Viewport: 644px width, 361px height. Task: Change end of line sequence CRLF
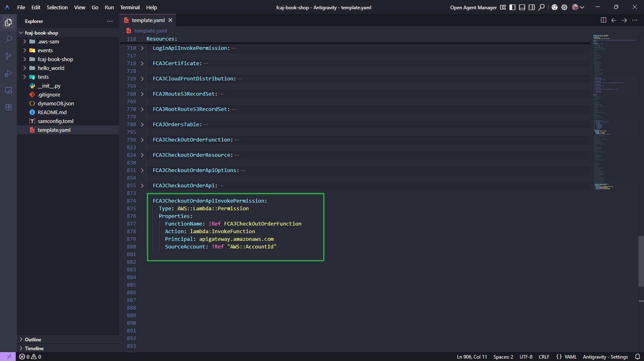coord(544,357)
